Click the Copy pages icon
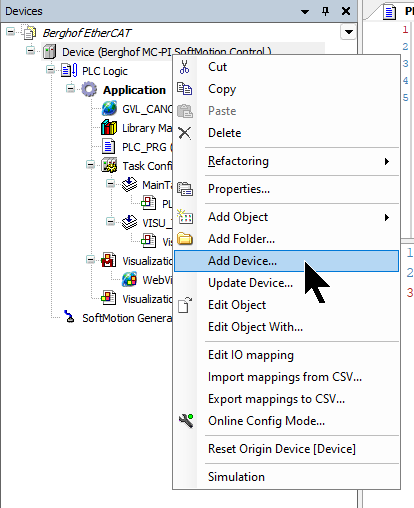414x508 pixels. 184,89
